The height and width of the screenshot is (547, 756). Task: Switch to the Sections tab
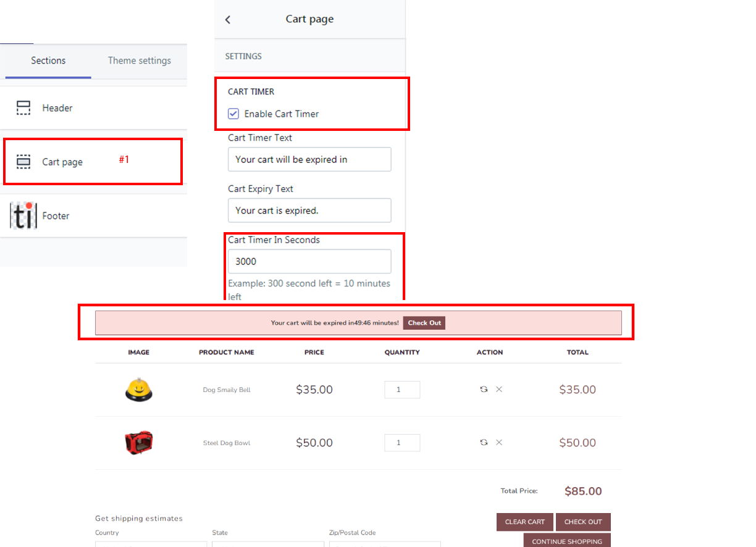[48, 61]
